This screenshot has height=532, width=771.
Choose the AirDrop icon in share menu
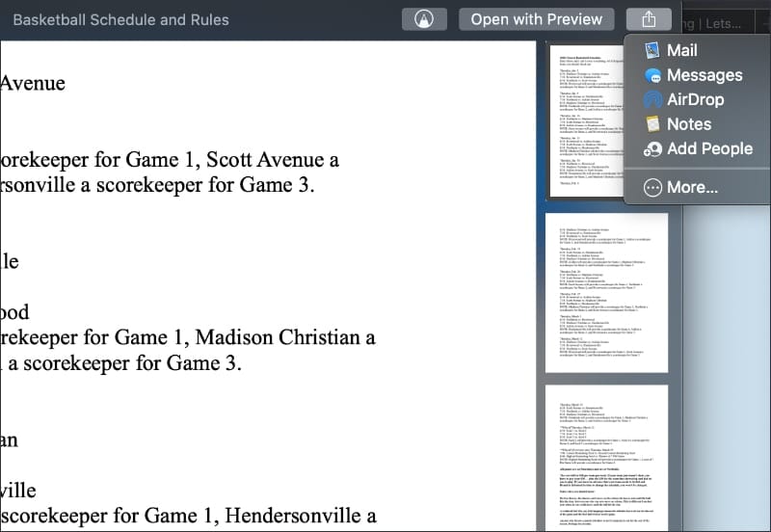pyautogui.click(x=652, y=99)
